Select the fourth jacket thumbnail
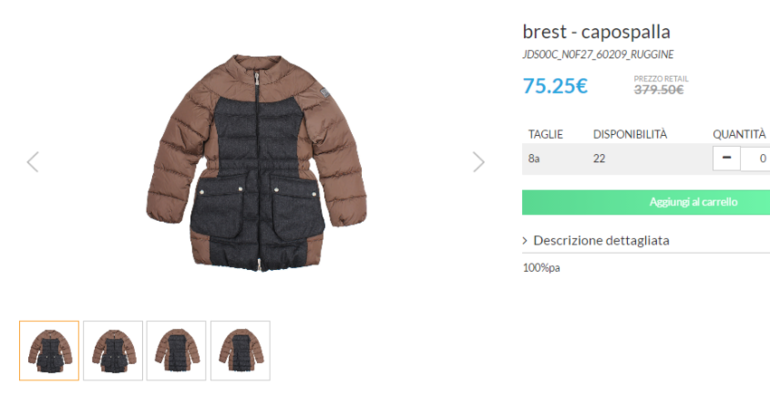 (240, 350)
